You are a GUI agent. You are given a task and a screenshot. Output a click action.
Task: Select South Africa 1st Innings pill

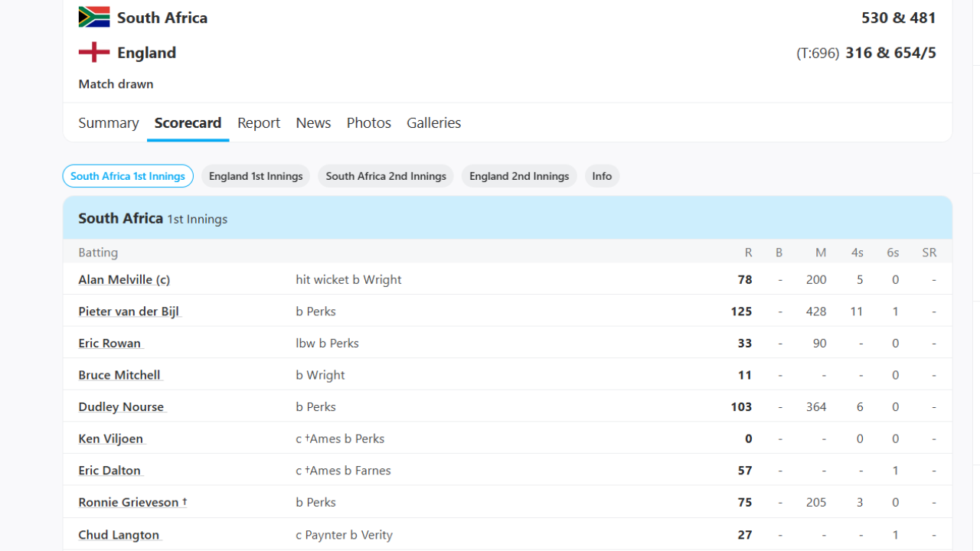(x=128, y=176)
